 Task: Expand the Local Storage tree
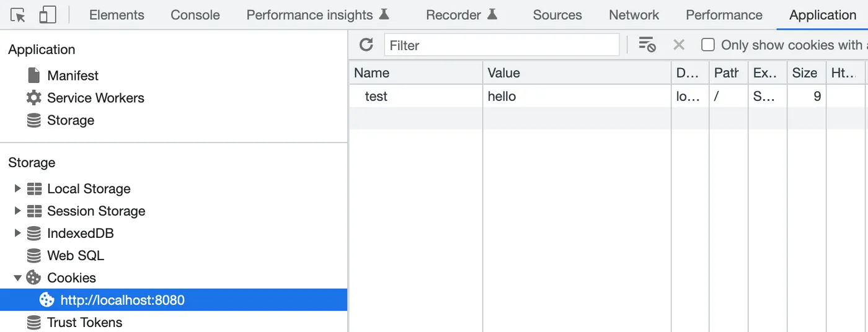(17, 188)
